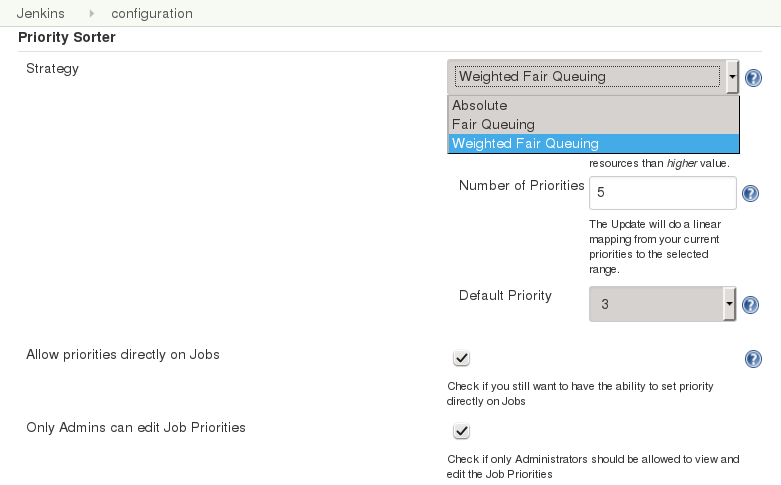Open help for the Strategy setting
Image resolution: width=781 pixels, height=485 pixels.
(754, 77)
